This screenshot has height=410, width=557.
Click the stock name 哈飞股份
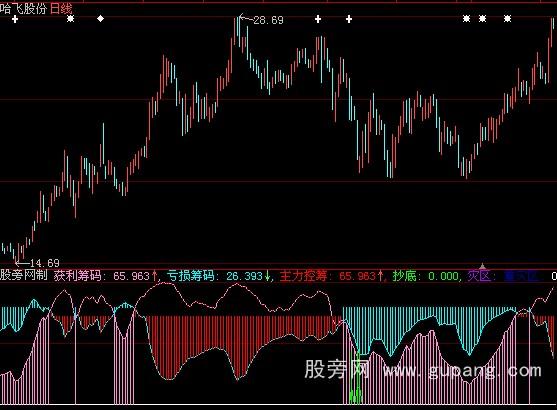pos(23,8)
